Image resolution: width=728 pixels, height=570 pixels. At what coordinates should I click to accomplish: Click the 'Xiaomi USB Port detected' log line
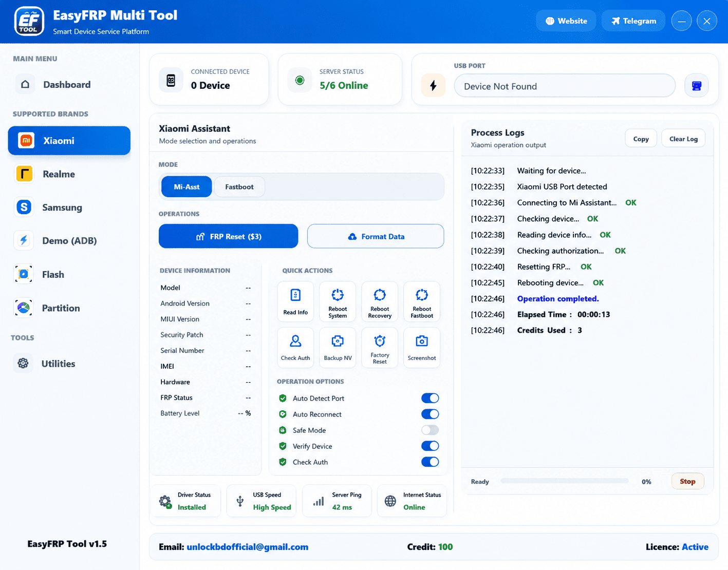562,186
